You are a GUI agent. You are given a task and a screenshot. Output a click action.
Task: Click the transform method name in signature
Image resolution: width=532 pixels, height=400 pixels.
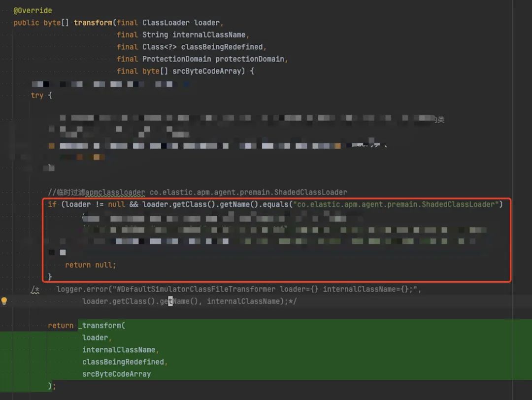pyautogui.click(x=93, y=23)
